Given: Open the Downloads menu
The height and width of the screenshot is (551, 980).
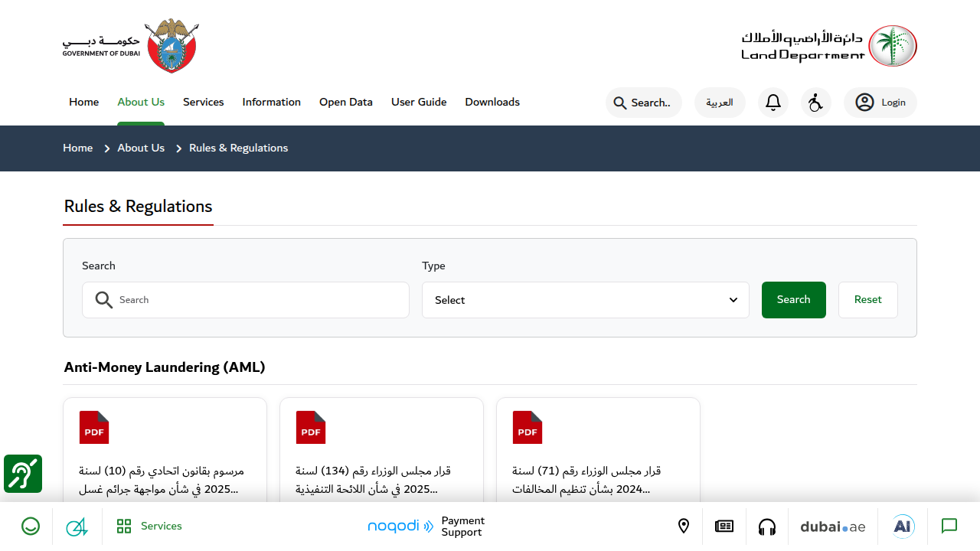Looking at the screenshot, I should 492,102.
